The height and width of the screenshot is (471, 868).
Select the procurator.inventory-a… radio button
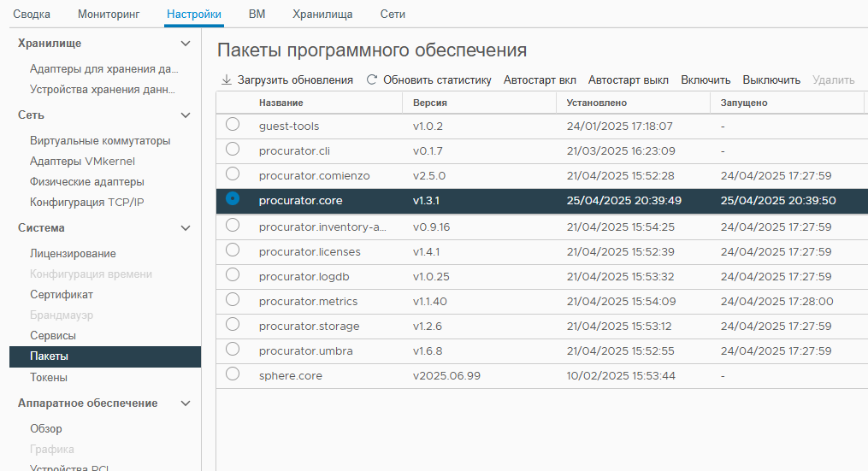click(x=233, y=225)
